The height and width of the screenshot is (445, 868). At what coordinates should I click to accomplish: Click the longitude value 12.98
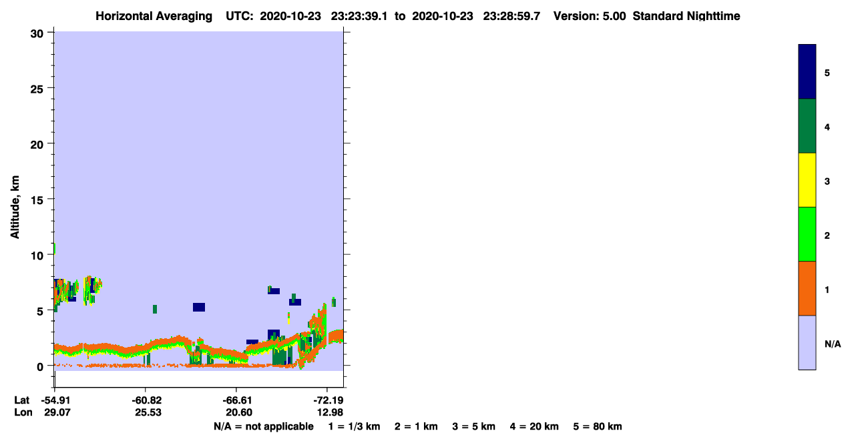329,413
